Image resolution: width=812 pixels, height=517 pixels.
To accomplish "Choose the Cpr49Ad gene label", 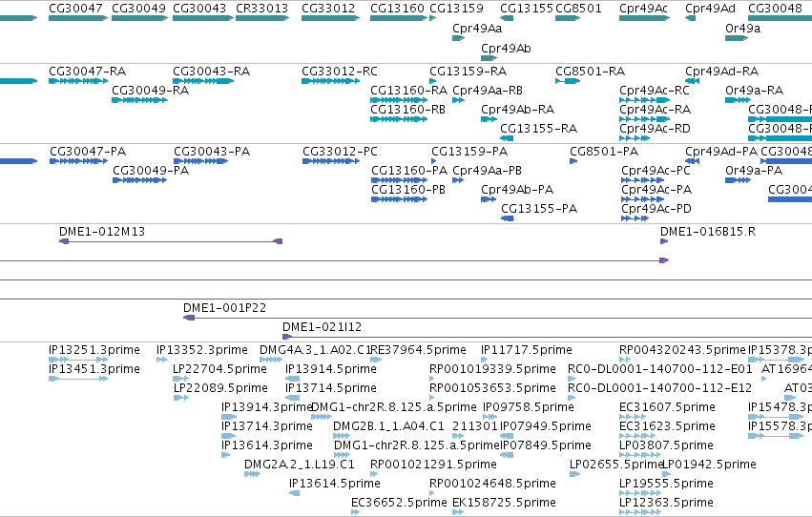I will tap(710, 9).
